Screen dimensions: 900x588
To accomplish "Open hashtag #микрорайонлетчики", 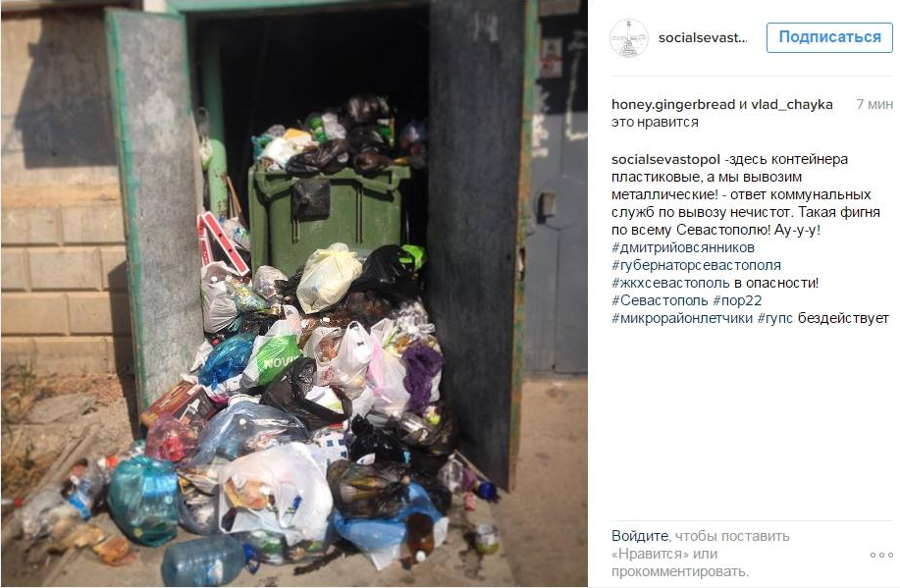I will [x=682, y=318].
